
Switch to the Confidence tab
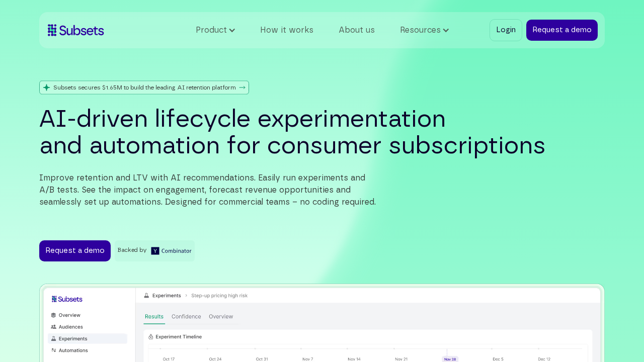186,316
